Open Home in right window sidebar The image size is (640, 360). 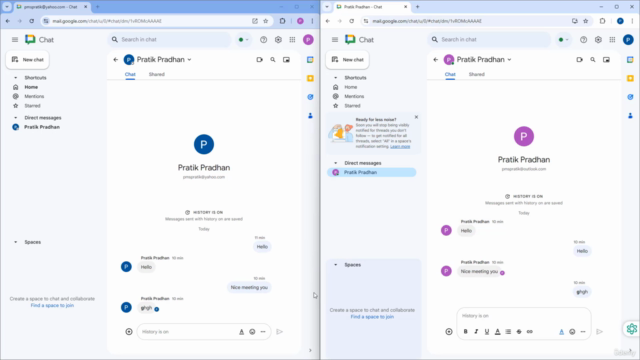coord(351,87)
